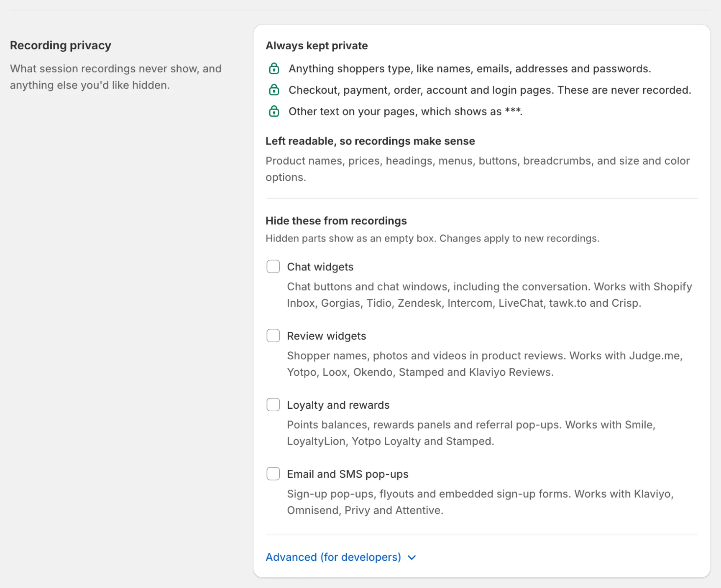Viewport: 721px width, 588px height.
Task: Click description mentioning Klaviyo, Omnisend, Privy
Action: 480,502
